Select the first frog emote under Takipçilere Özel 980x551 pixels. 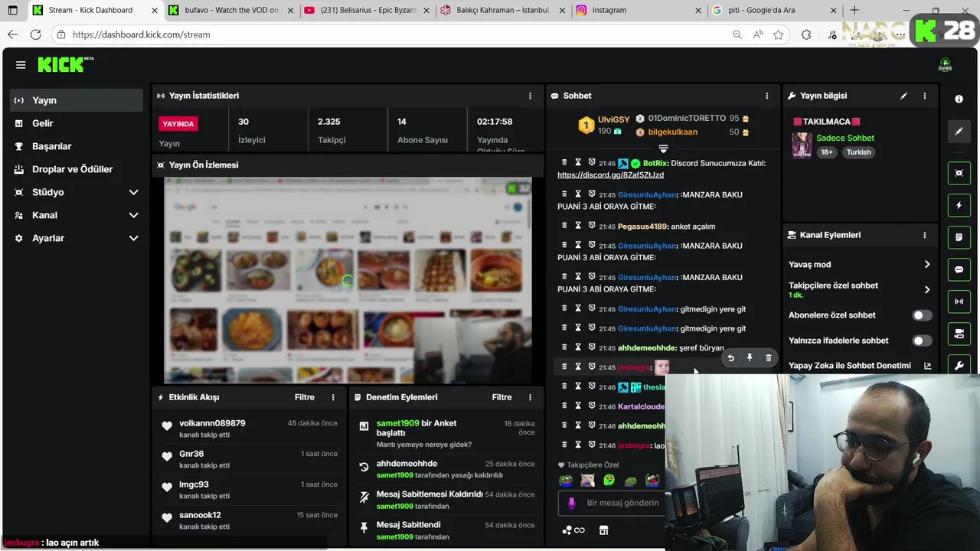[566, 481]
